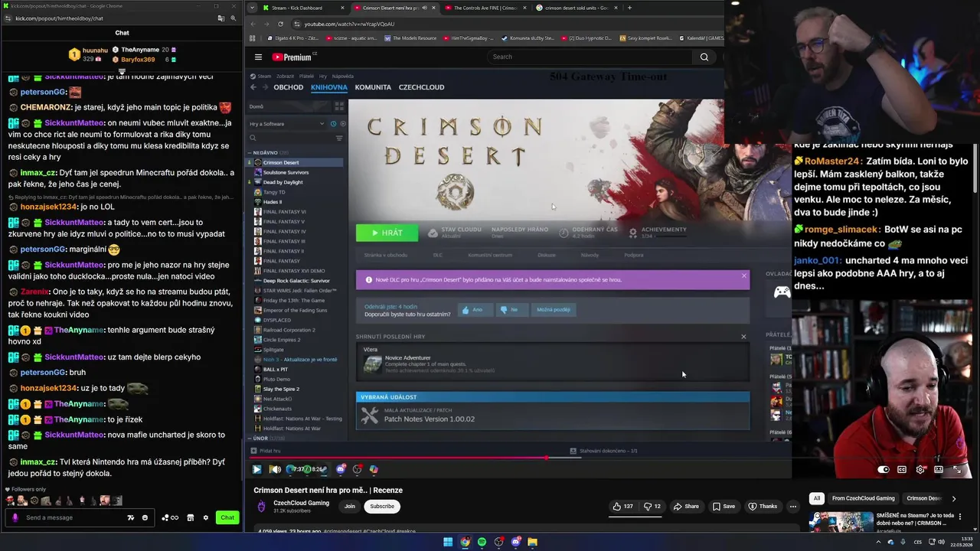Switch player to theater mode
Viewport: 980px width, 551px height.
pos(939,469)
